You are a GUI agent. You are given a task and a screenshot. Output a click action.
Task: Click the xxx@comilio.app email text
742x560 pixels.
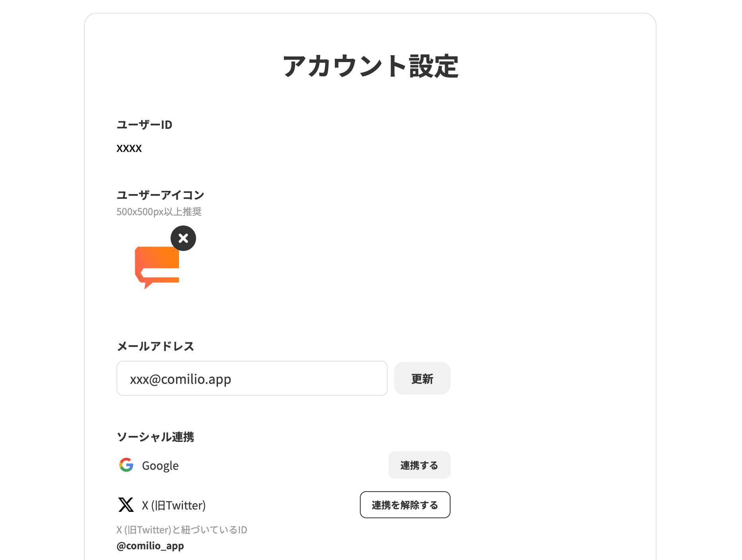pos(181,379)
